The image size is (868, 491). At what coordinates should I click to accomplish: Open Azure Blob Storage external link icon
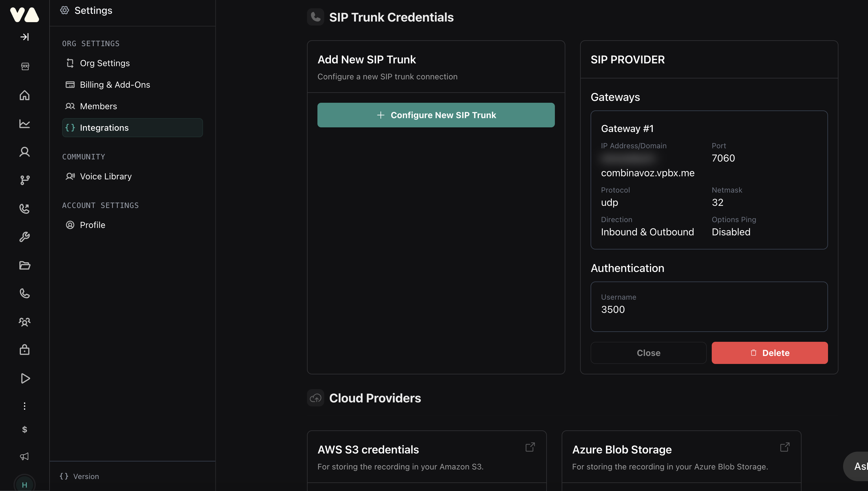[784, 447]
